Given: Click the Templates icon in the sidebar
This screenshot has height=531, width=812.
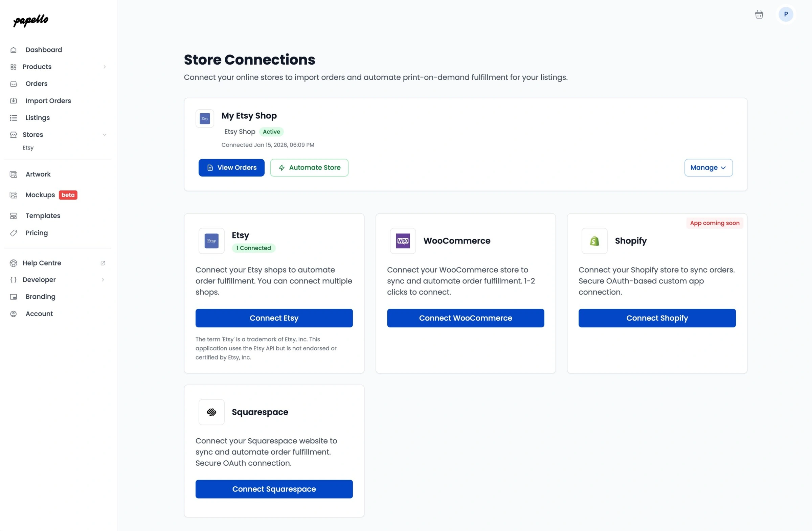Looking at the screenshot, I should [13, 215].
